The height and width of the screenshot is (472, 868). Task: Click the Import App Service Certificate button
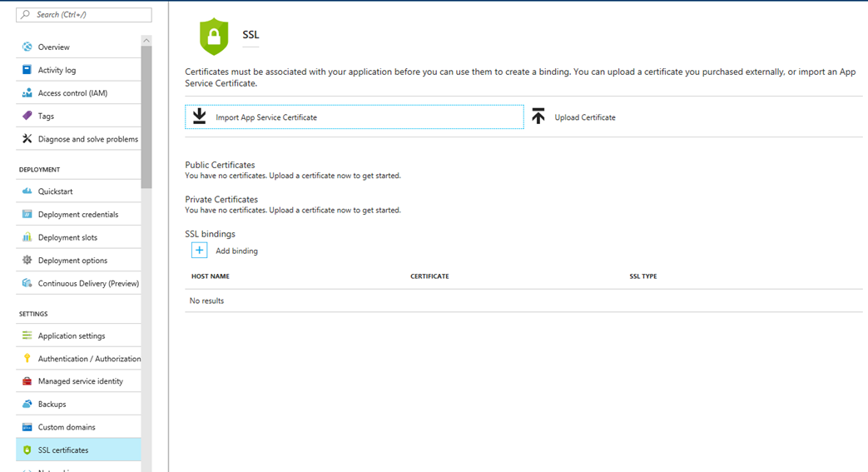(x=355, y=117)
